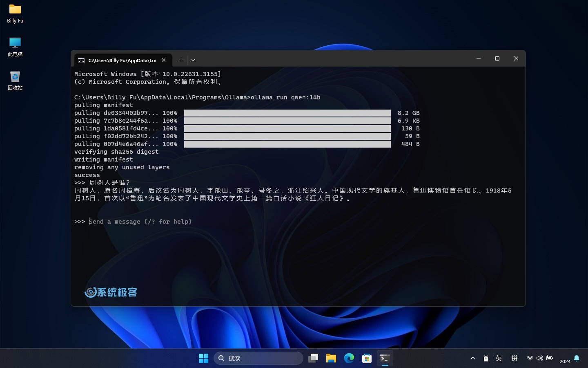Open the volume speaker tray icon
The width and height of the screenshot is (588, 368).
pyautogui.click(x=540, y=358)
